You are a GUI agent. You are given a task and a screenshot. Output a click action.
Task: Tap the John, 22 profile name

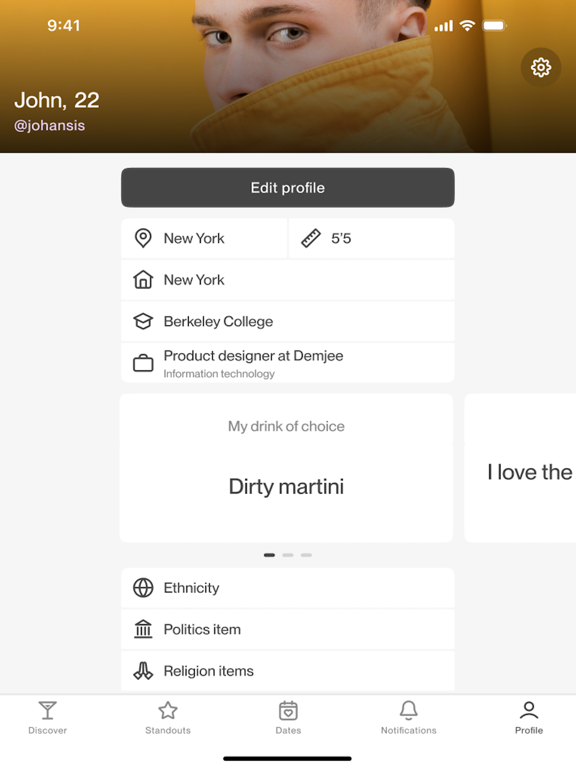click(57, 100)
